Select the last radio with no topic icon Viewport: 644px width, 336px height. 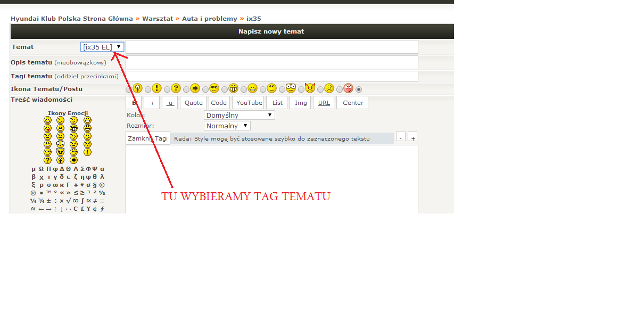[359, 89]
